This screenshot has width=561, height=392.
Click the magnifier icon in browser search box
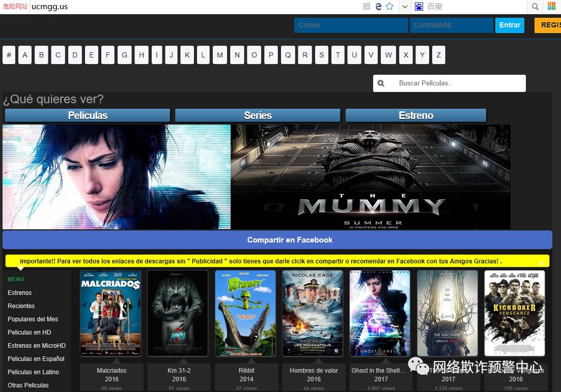point(535,7)
